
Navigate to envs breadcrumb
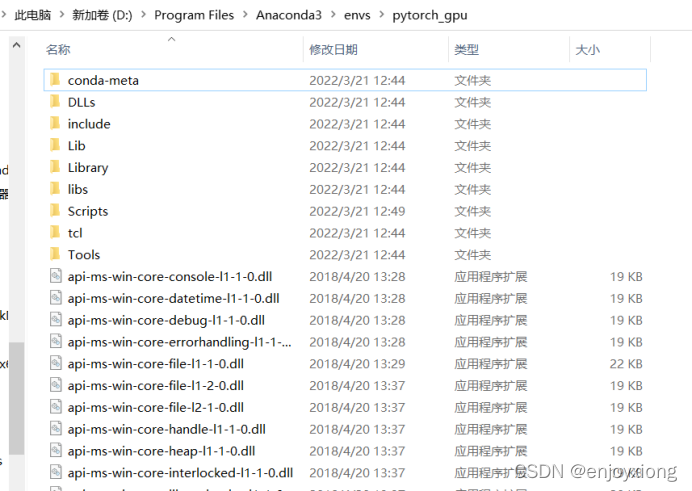357,15
